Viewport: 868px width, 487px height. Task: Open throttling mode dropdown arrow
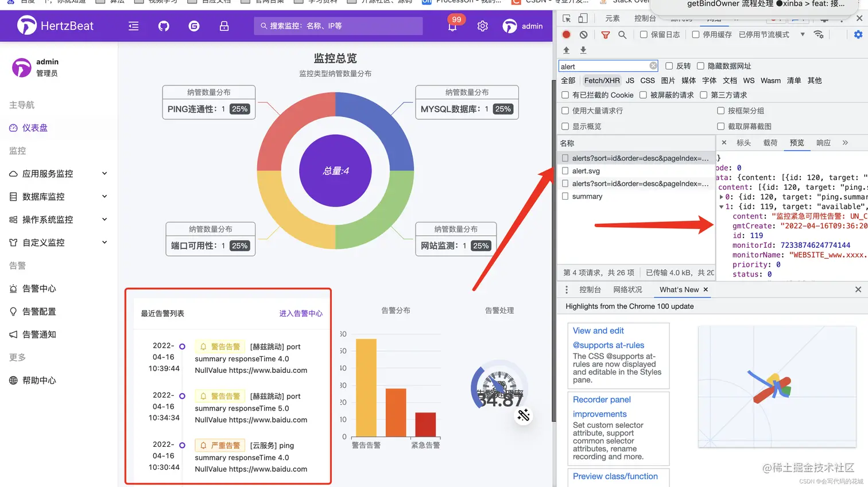pos(803,34)
